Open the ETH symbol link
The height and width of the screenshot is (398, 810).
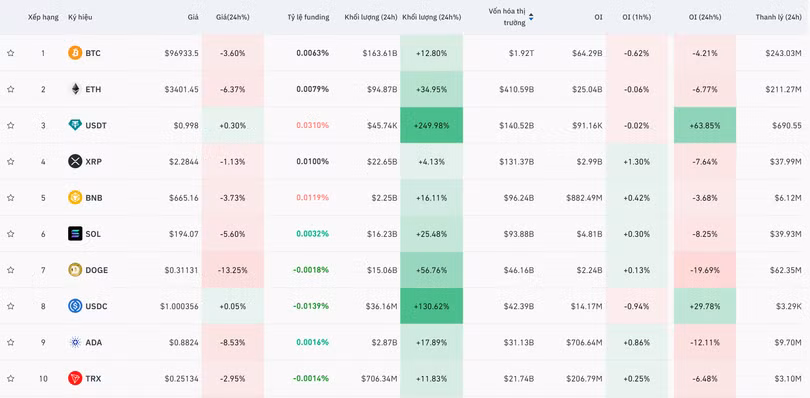(x=93, y=89)
